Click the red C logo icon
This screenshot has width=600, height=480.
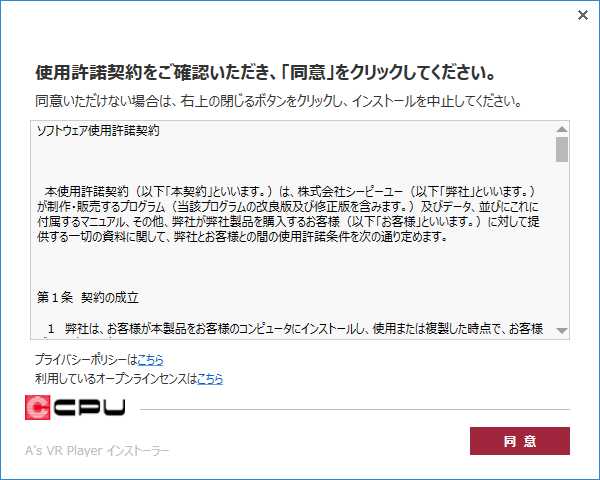(38, 407)
